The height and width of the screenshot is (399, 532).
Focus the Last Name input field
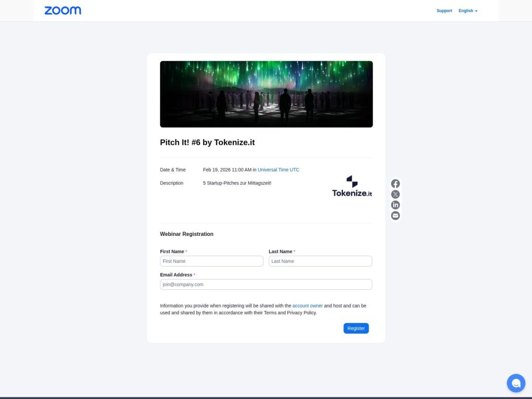tap(320, 261)
